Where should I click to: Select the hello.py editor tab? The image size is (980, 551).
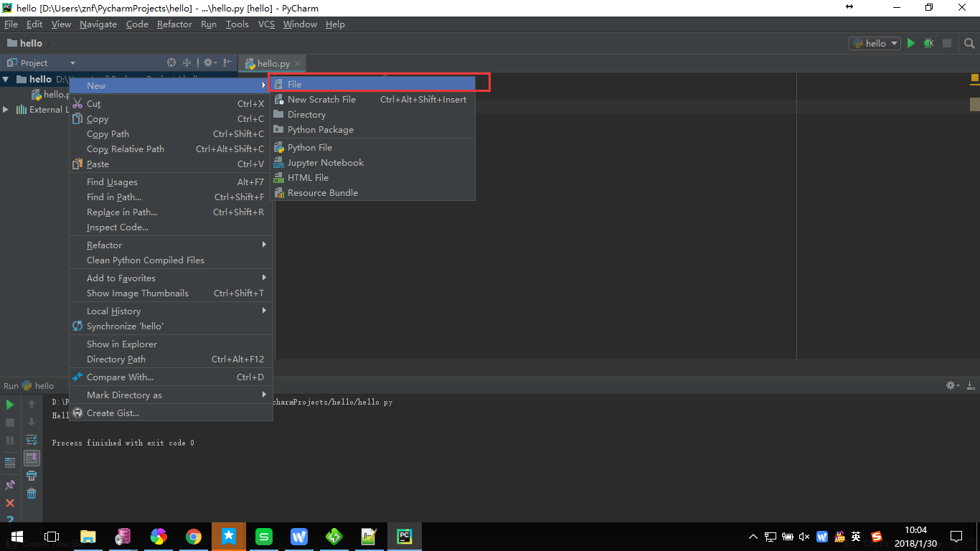coord(273,64)
